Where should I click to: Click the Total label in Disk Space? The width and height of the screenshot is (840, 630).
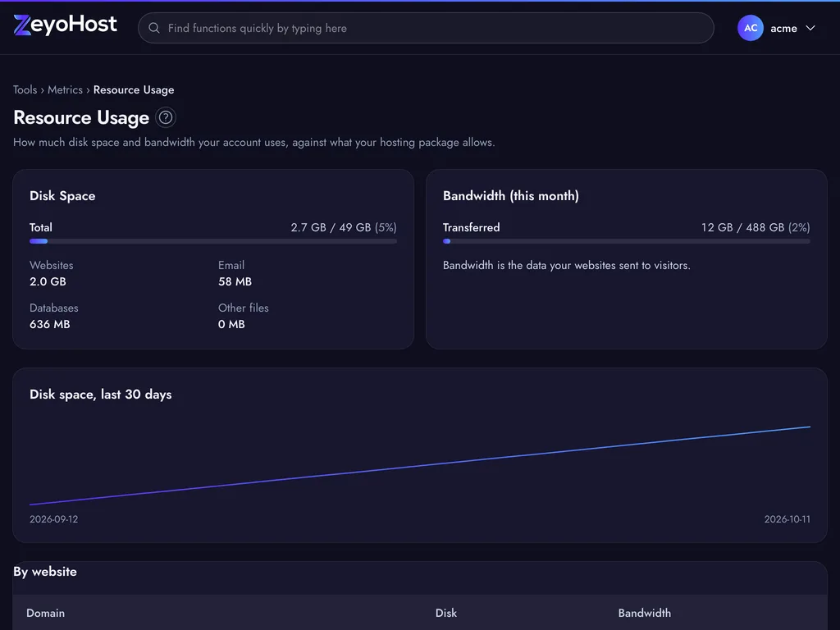[41, 227]
